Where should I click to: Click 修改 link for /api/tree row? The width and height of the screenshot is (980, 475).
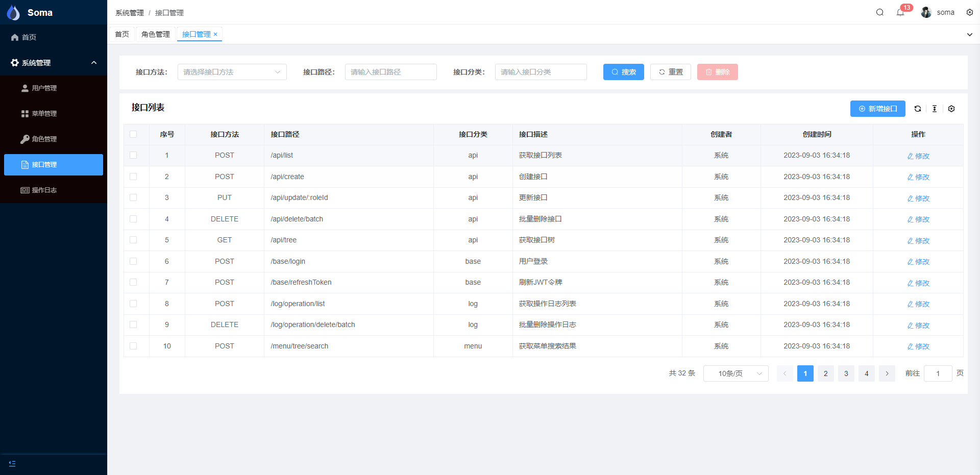918,241
